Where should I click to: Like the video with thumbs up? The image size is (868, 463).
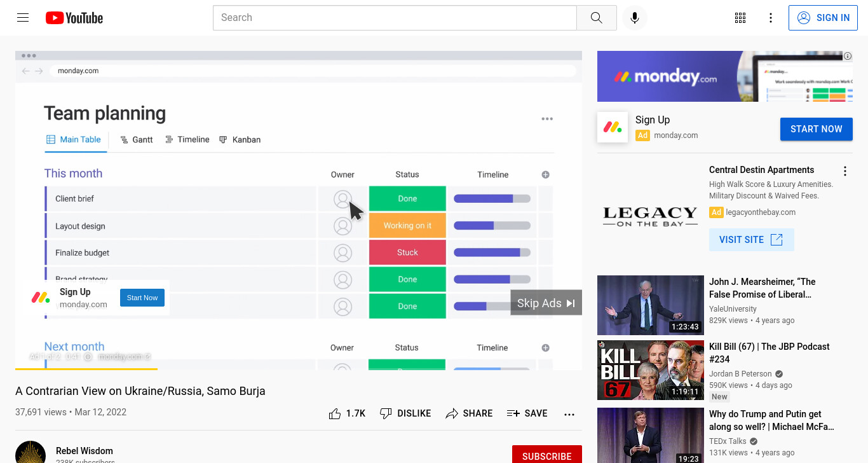[347, 413]
